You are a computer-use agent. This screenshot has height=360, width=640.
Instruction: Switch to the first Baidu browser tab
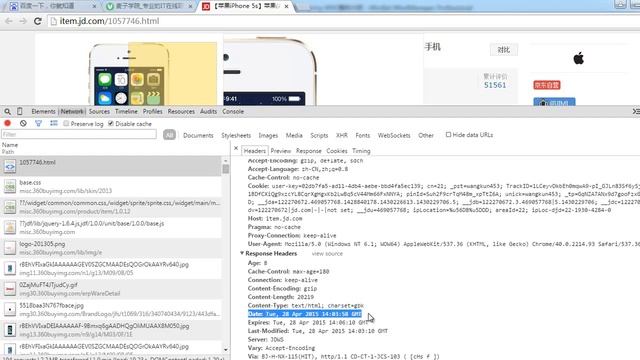(x=53, y=7)
